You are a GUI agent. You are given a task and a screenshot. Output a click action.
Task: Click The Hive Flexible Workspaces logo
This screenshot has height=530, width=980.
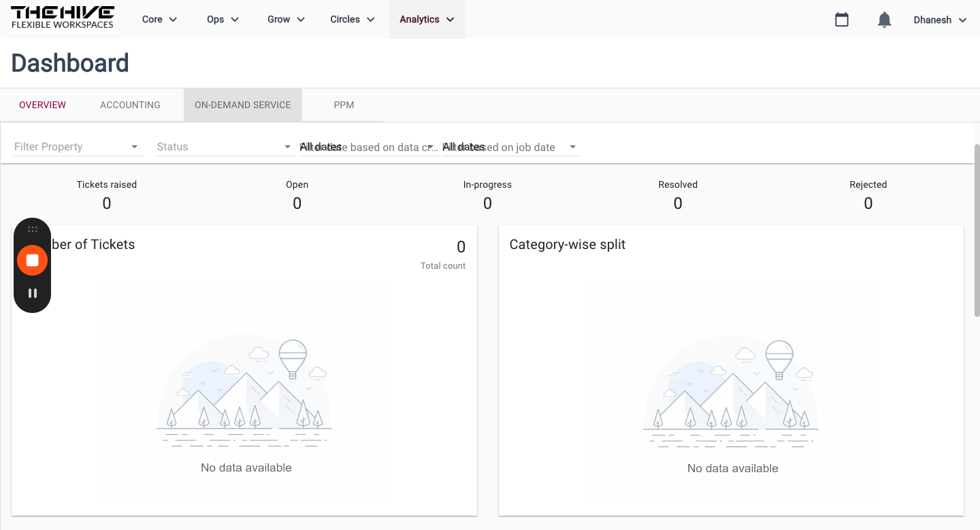pos(63,19)
